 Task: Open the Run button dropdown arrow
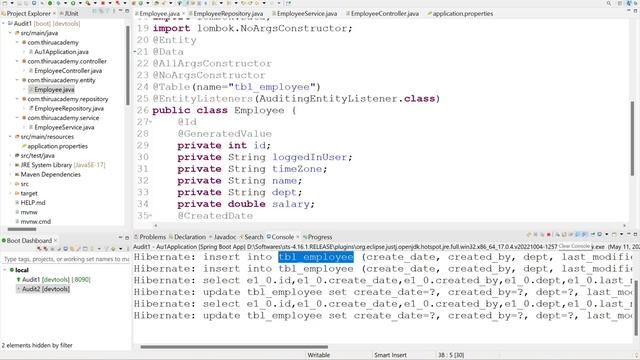click(80, 3)
